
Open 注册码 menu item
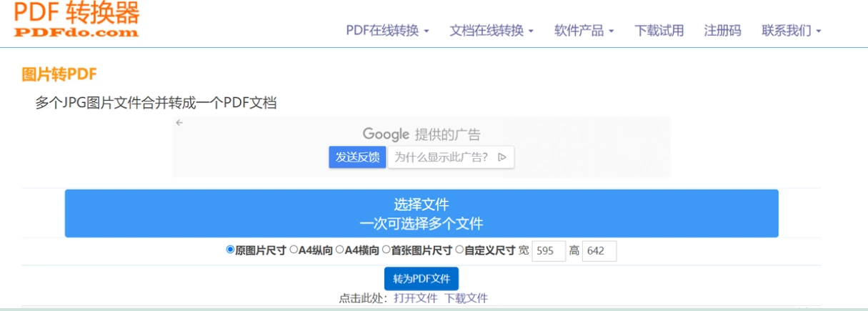pyautogui.click(x=723, y=31)
